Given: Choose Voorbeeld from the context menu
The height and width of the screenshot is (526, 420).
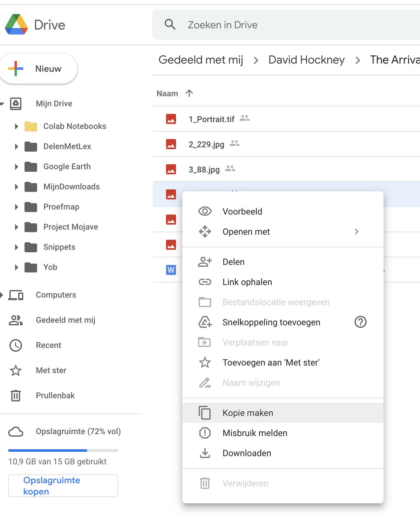Looking at the screenshot, I should (x=283, y=211).
